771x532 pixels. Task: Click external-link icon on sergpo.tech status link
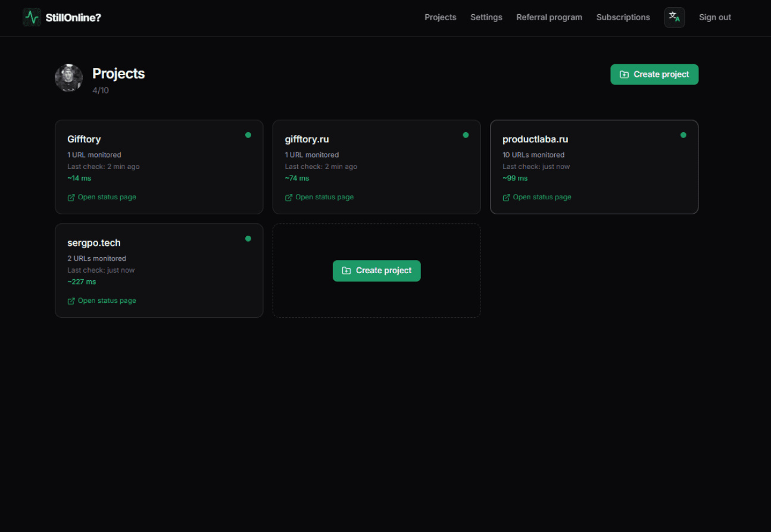pos(71,301)
